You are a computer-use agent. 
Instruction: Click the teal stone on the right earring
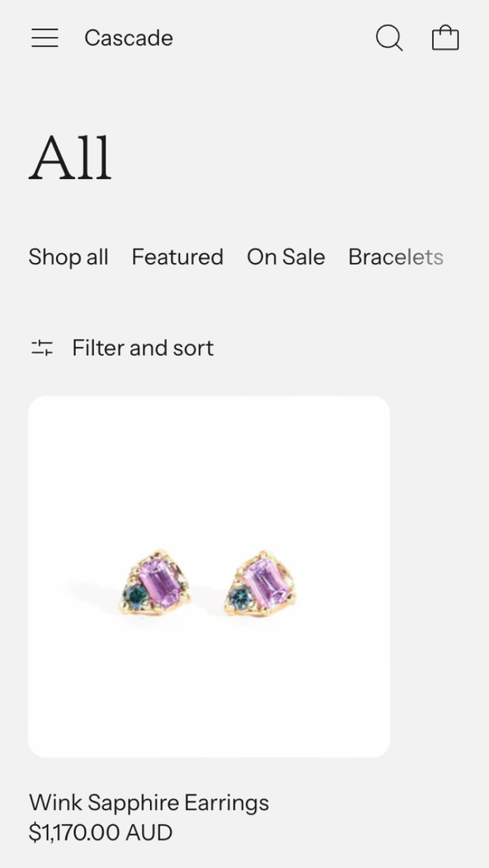coord(241,598)
